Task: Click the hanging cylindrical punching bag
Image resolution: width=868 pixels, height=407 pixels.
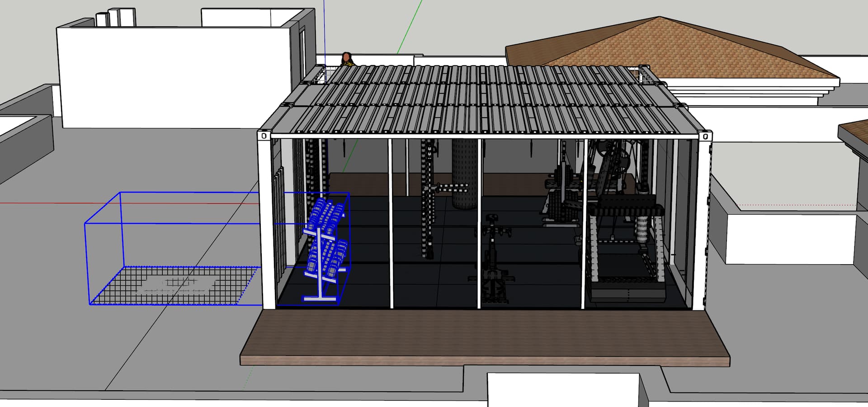Action: (465, 174)
